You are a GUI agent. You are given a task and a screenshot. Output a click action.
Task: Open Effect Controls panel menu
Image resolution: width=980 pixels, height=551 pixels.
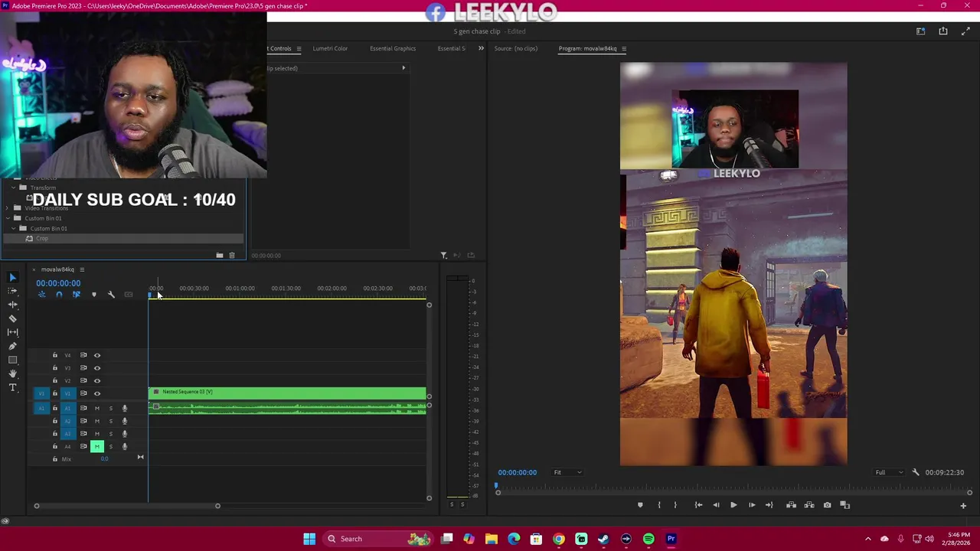pyautogui.click(x=299, y=49)
